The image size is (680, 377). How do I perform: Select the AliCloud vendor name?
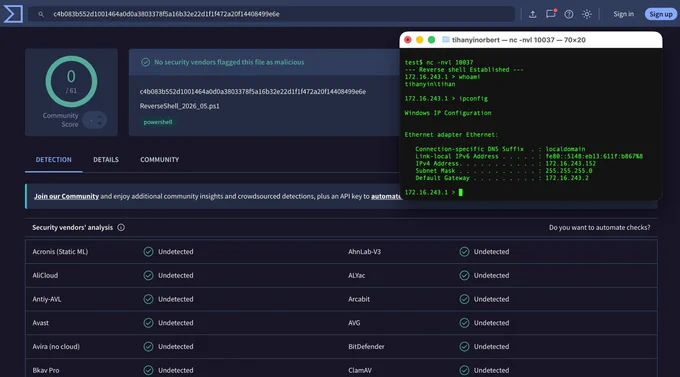(45, 275)
